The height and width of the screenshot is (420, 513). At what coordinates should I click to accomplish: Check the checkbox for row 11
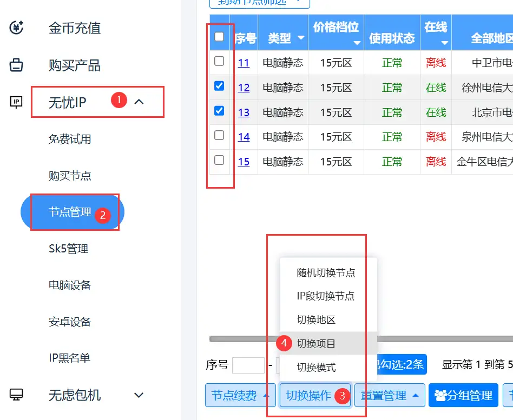pyautogui.click(x=219, y=61)
